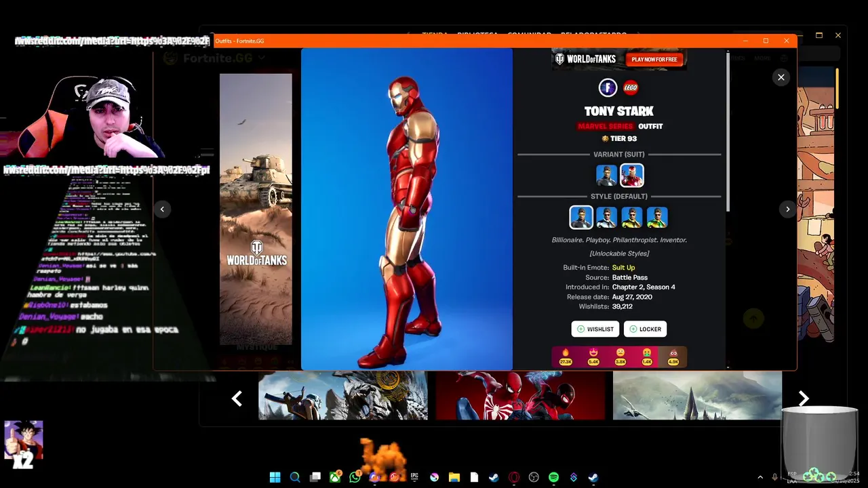
Task: Click the Iron Man outfit preview image
Action: pos(407,209)
